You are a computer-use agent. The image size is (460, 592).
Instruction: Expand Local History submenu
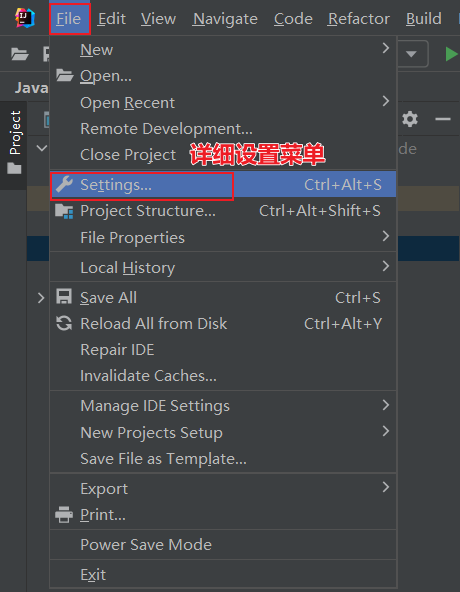coord(223,268)
